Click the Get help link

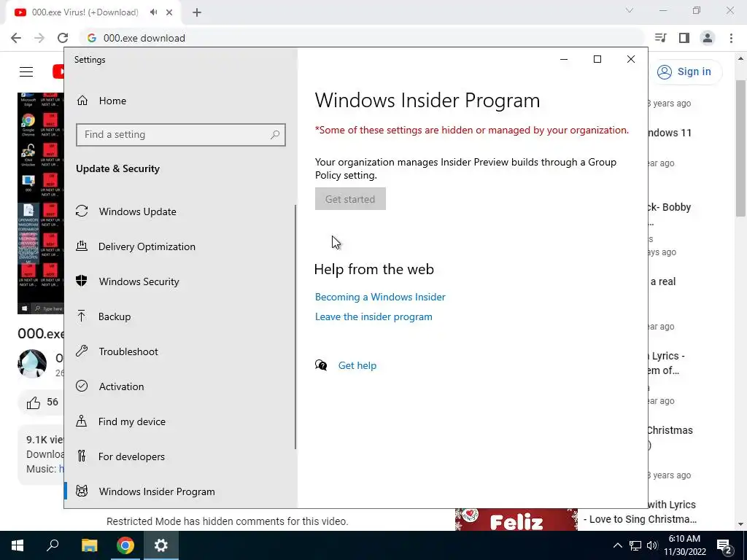click(357, 365)
